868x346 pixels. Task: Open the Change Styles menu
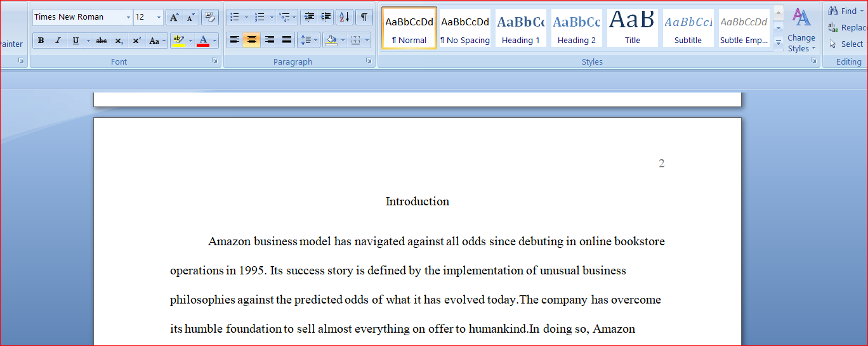[801, 30]
